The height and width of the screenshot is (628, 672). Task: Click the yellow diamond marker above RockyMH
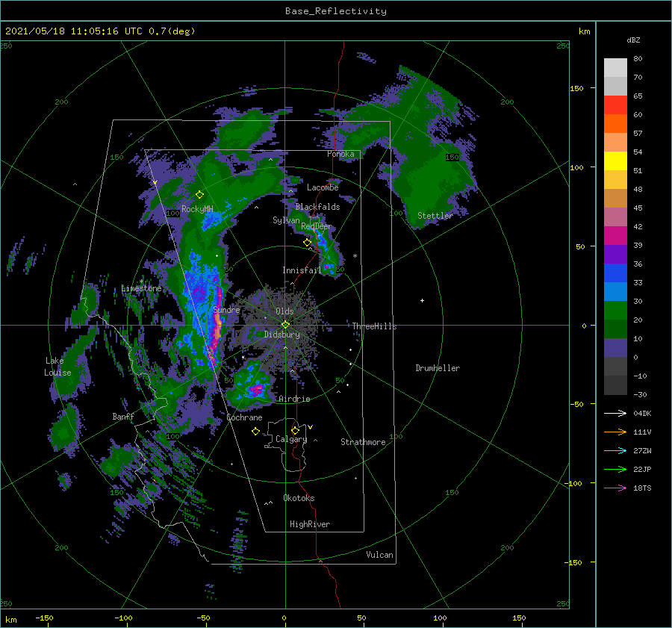(x=199, y=195)
